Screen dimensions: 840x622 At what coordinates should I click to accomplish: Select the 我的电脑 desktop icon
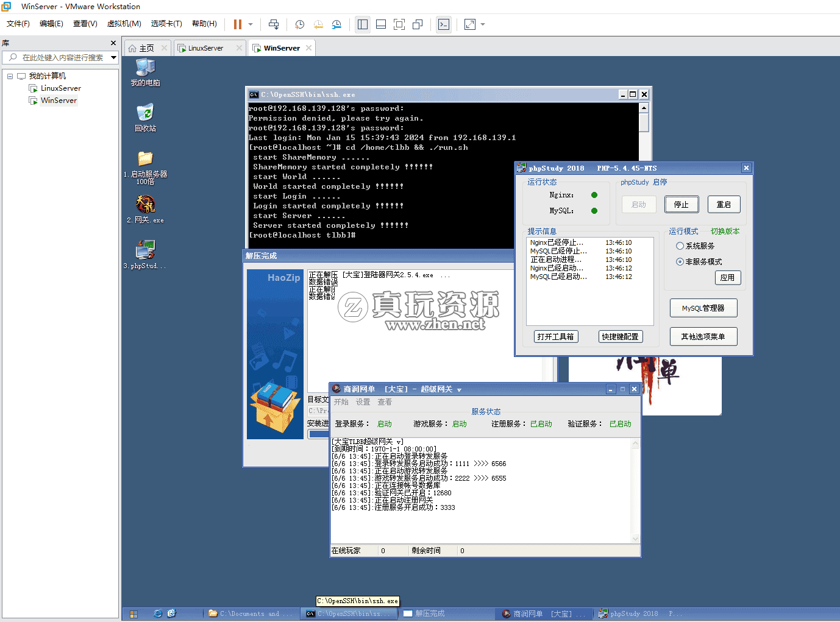(145, 73)
